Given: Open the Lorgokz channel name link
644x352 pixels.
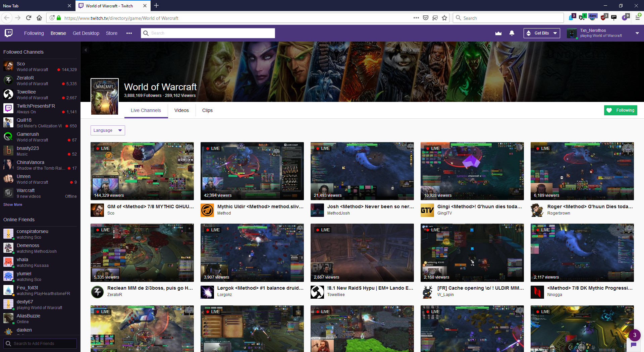Looking at the screenshot, I should (225, 295).
